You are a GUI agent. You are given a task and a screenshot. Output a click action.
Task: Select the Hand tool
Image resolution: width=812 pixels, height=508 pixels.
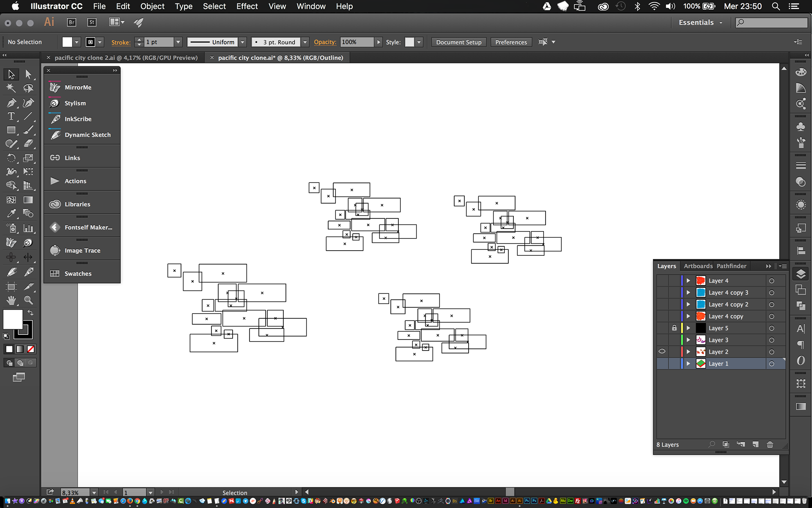11,300
